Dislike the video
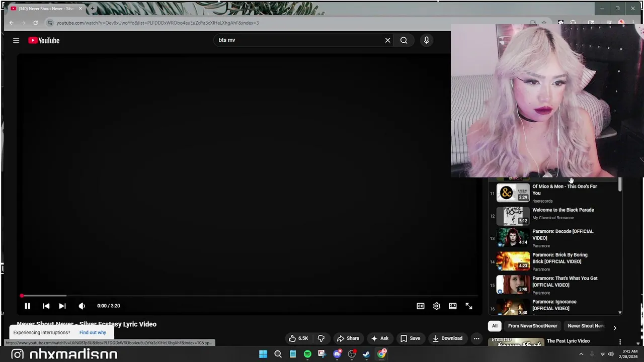 click(x=321, y=338)
